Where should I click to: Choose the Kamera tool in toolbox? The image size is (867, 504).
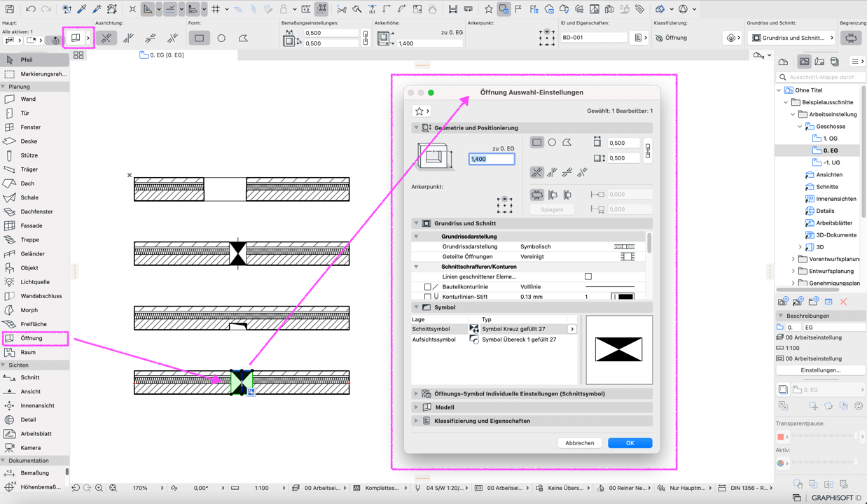click(35, 447)
